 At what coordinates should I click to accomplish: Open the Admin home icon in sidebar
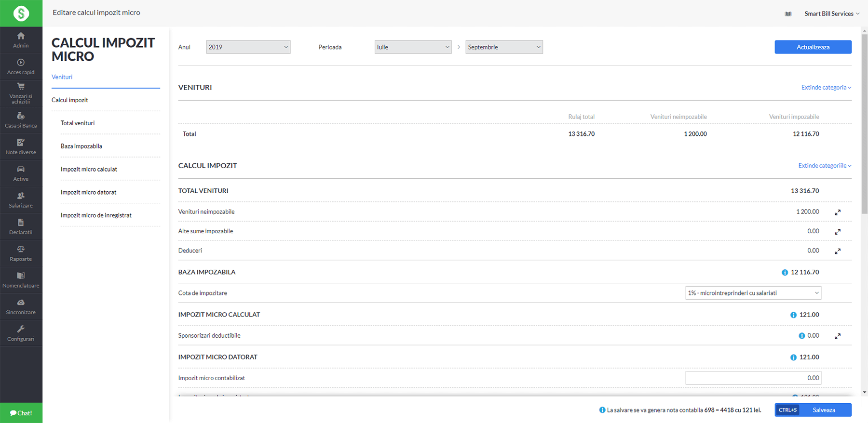tap(21, 36)
